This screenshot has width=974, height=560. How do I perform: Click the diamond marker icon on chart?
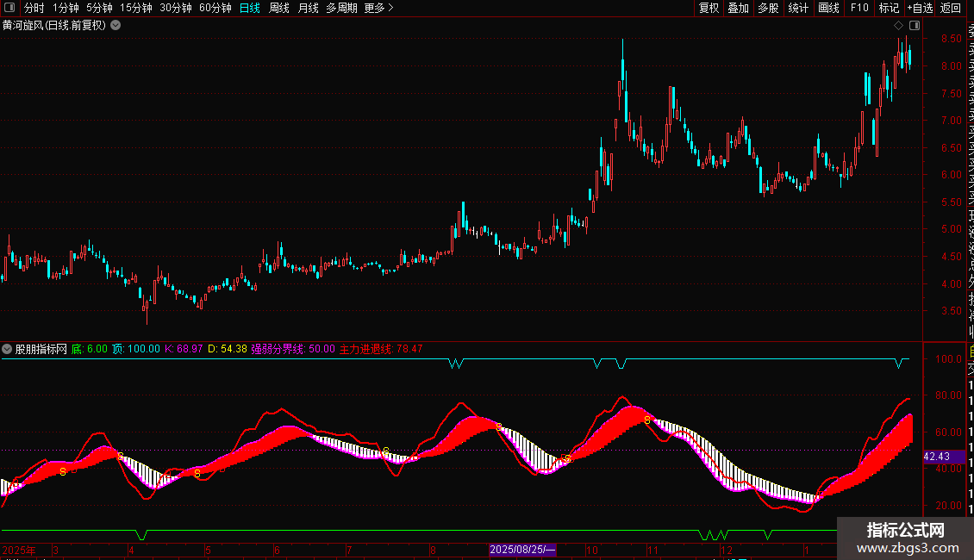pyautogui.click(x=898, y=26)
